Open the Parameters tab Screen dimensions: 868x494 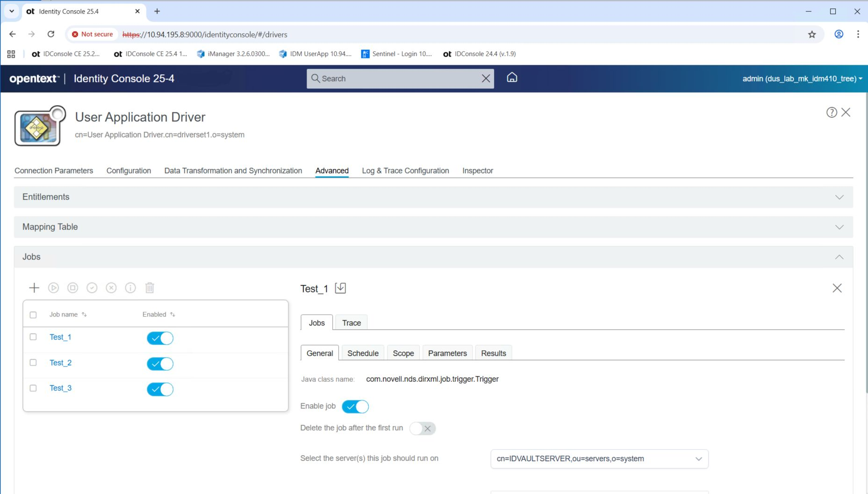447,353
